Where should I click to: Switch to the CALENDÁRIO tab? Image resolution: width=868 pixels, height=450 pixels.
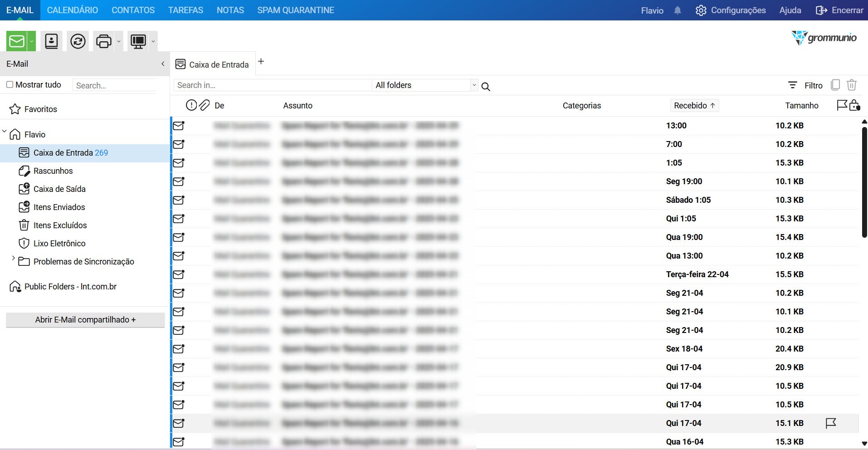pos(73,10)
